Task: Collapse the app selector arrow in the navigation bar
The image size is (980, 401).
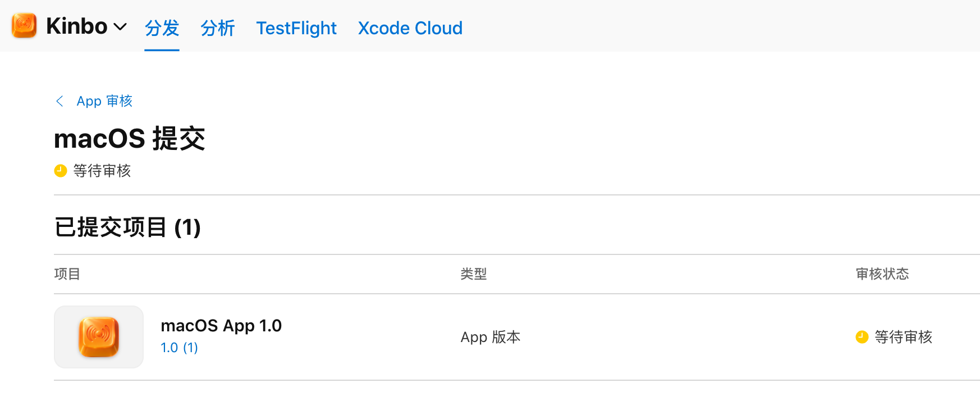Action: click(120, 27)
